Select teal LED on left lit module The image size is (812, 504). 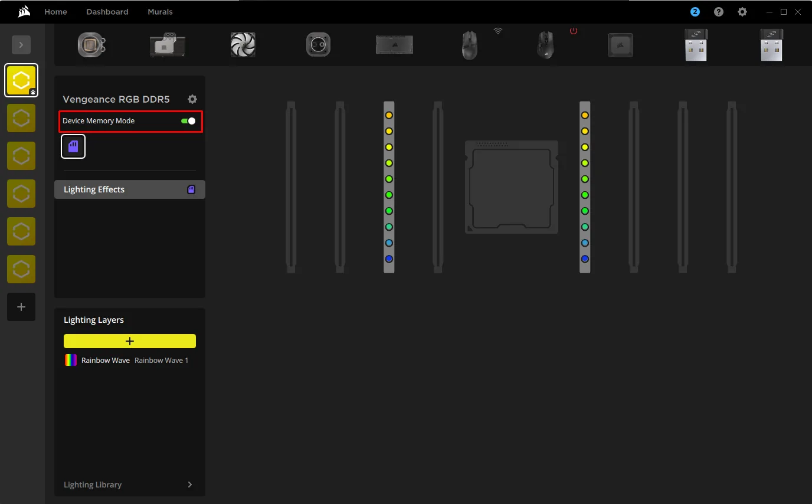click(389, 227)
